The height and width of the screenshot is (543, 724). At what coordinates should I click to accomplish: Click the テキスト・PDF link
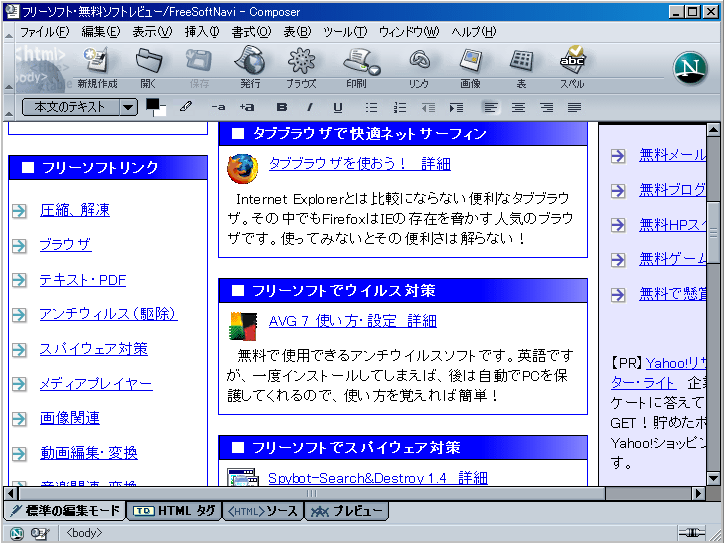[83, 280]
